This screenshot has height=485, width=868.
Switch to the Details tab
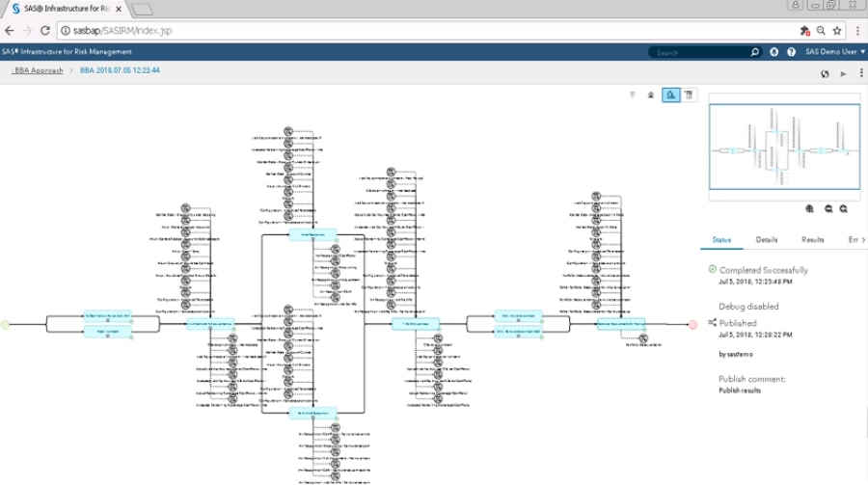pyautogui.click(x=767, y=240)
